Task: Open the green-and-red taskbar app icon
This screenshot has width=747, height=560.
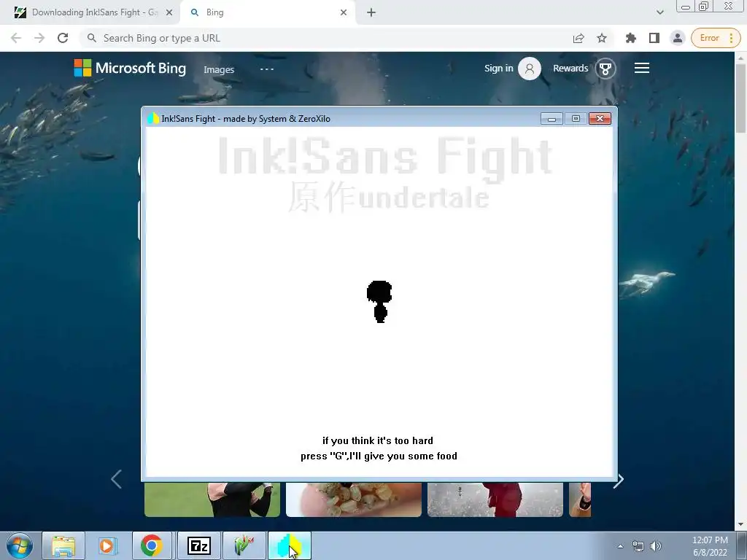Action: pyautogui.click(x=244, y=545)
